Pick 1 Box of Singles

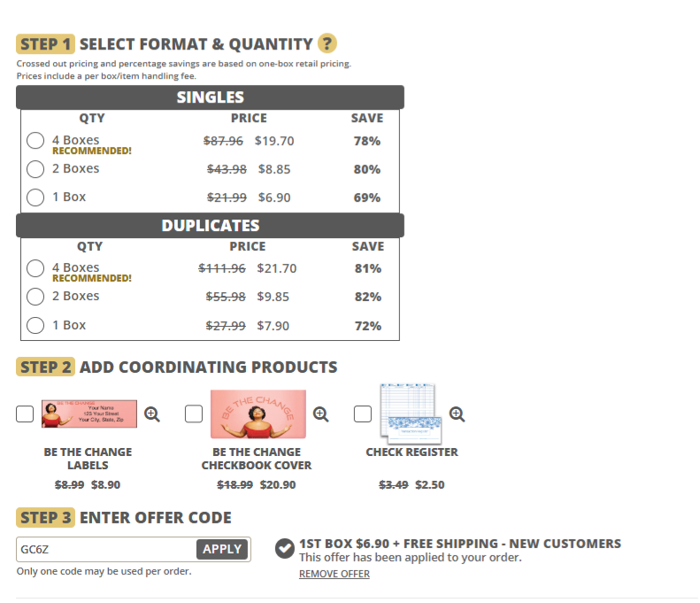(35, 197)
